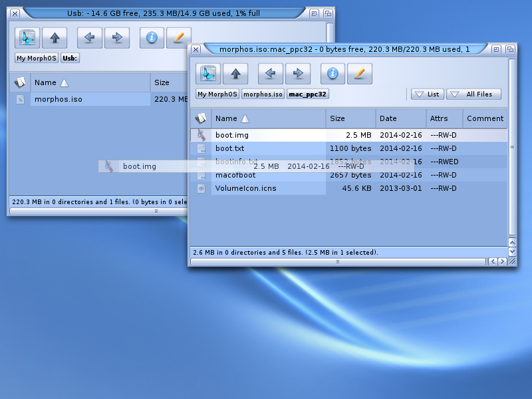This screenshot has width=532, height=399.
Task: Go up one level in mac_ppc32 window
Action: pyautogui.click(x=235, y=74)
